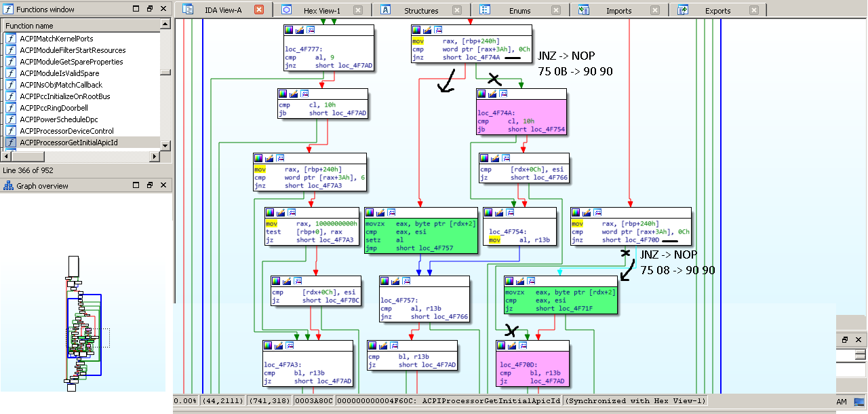Float the Functions window panel
This screenshot has height=414, width=868.
tap(150, 9)
